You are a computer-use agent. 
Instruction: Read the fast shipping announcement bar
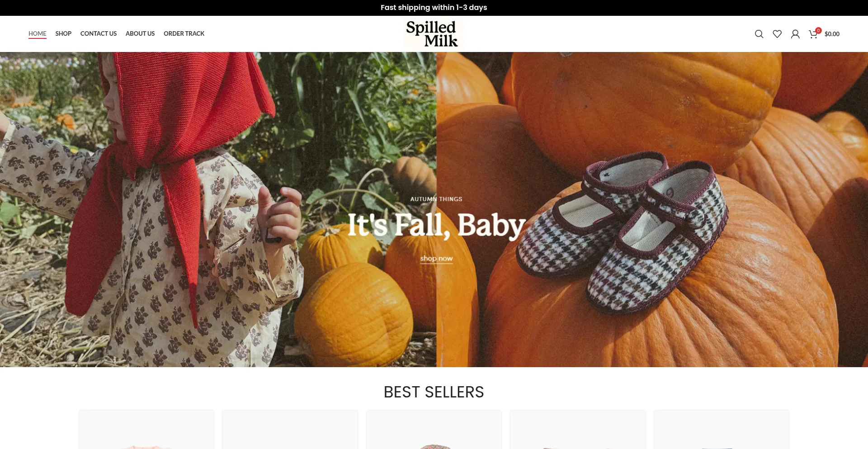pyautogui.click(x=434, y=7)
